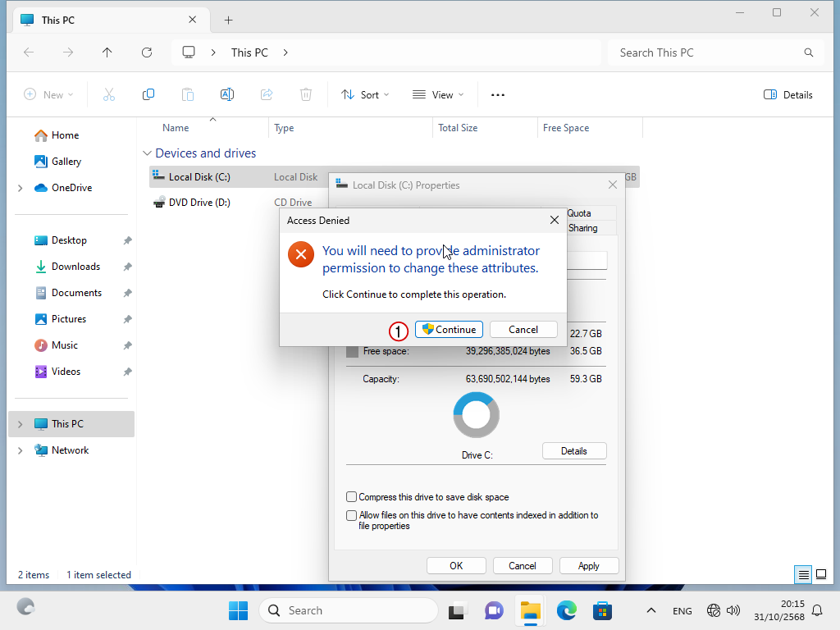Click the Up arrow navigation icon
This screenshot has height=630, width=840.
[107, 52]
